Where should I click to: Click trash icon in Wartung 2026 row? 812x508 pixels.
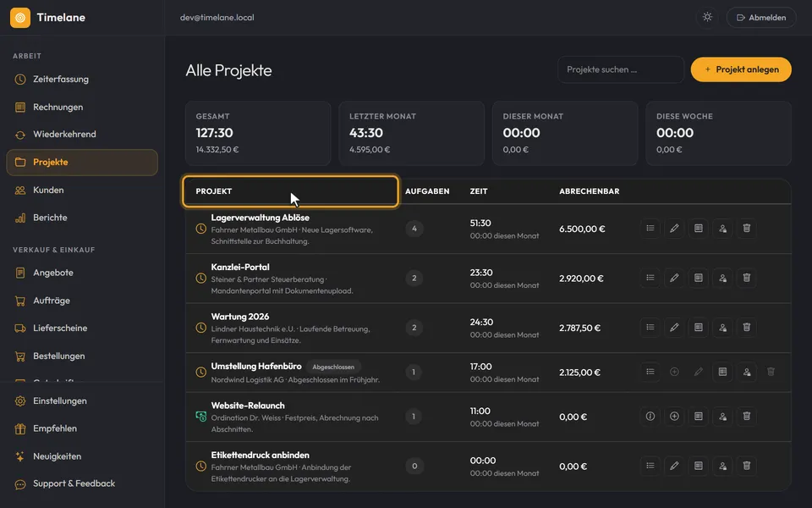(x=747, y=327)
